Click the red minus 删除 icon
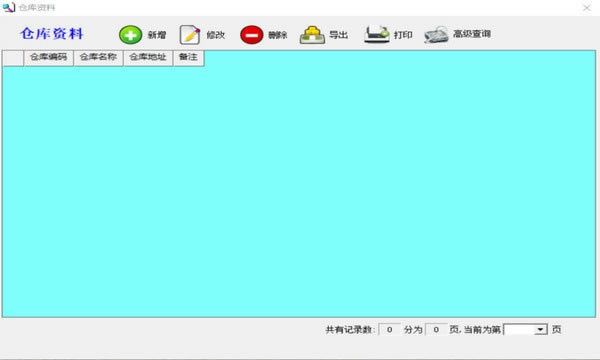 tap(251, 35)
